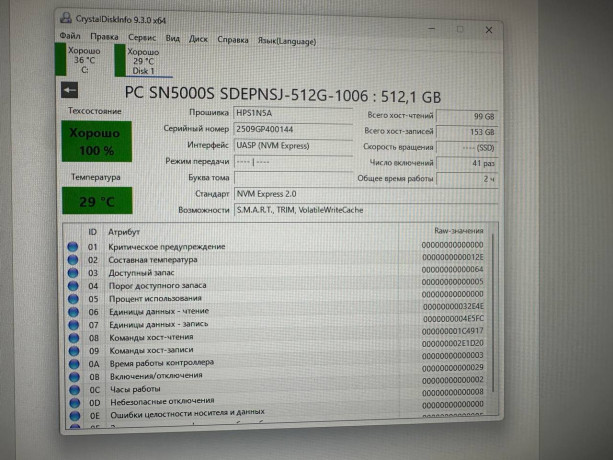Click blue status circle for Часы работы
The width and height of the screenshot is (613, 460).
[74, 390]
